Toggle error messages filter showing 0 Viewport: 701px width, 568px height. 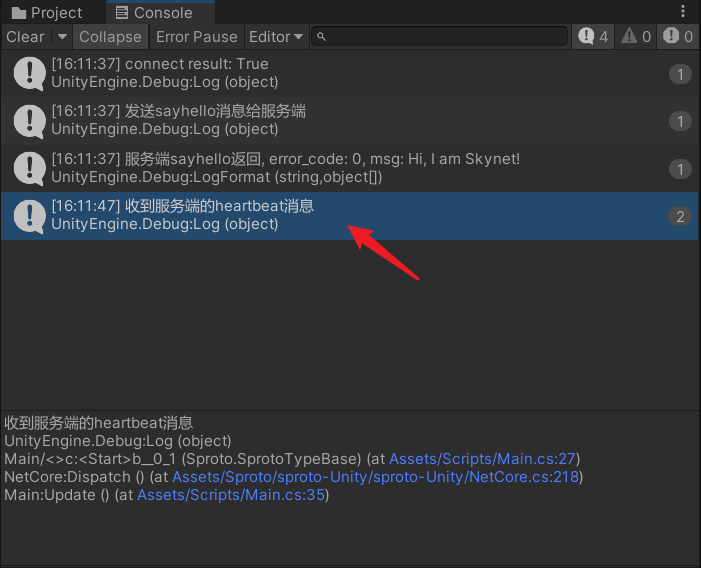tap(678, 37)
